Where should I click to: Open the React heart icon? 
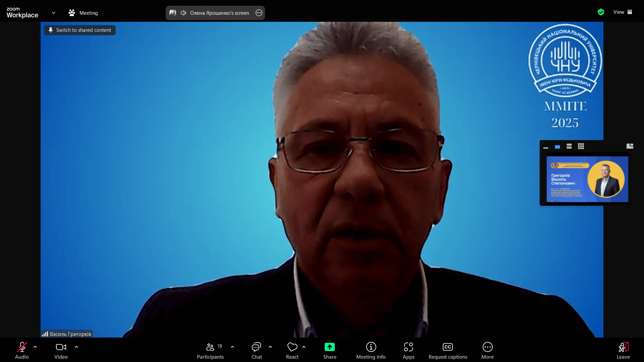292,347
